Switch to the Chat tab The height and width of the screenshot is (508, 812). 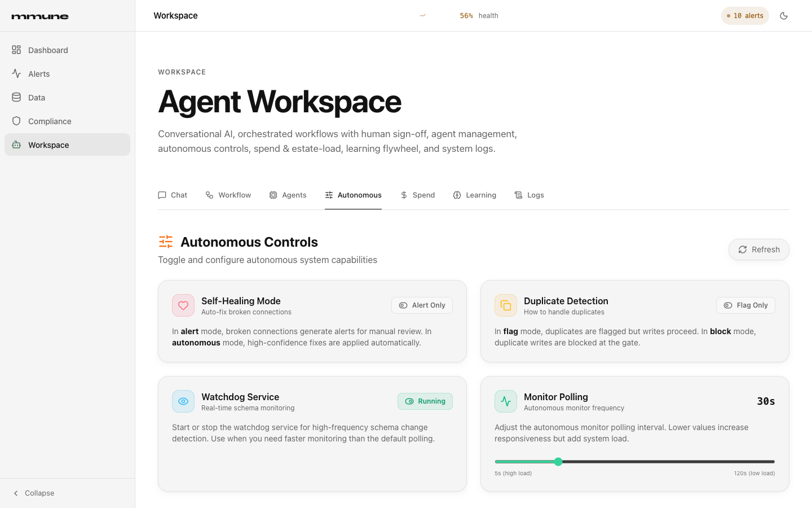tap(173, 195)
